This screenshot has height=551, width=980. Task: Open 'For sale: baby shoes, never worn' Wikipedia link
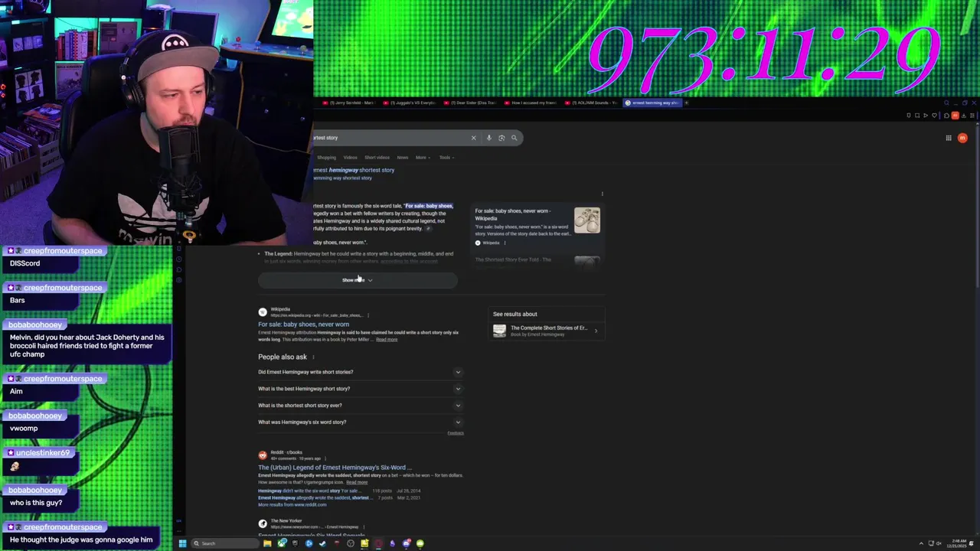(303, 324)
